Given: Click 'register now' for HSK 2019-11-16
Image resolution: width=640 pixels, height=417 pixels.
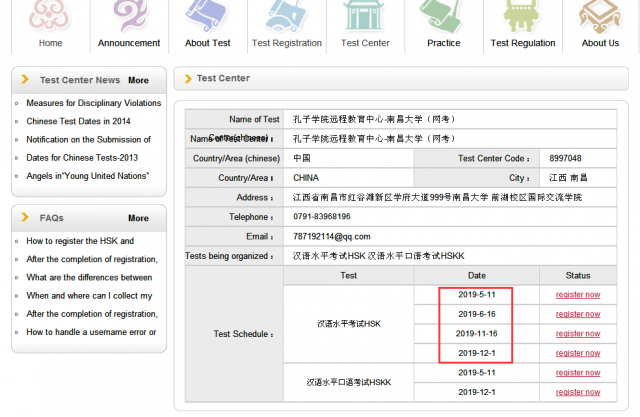Looking at the screenshot, I should [578, 333].
